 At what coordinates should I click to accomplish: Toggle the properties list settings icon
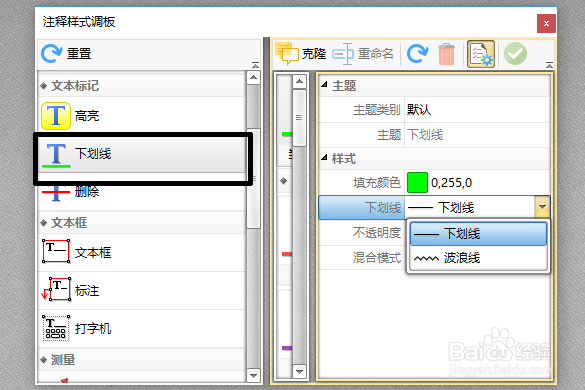coord(481,54)
